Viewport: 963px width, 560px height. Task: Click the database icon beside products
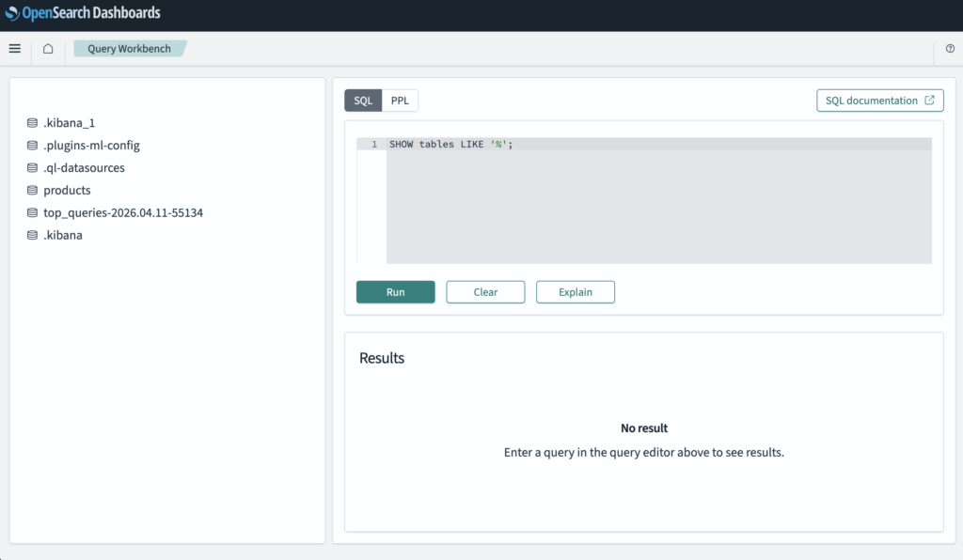[33, 191]
